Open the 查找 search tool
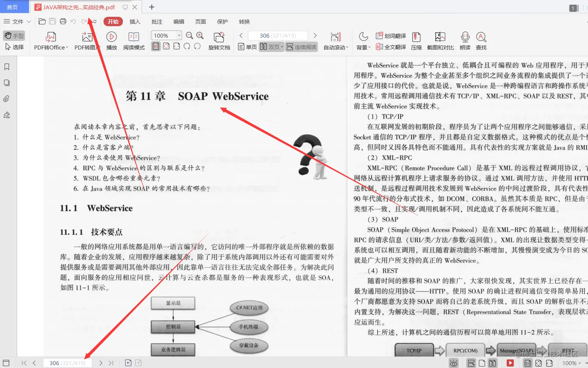 point(481,40)
